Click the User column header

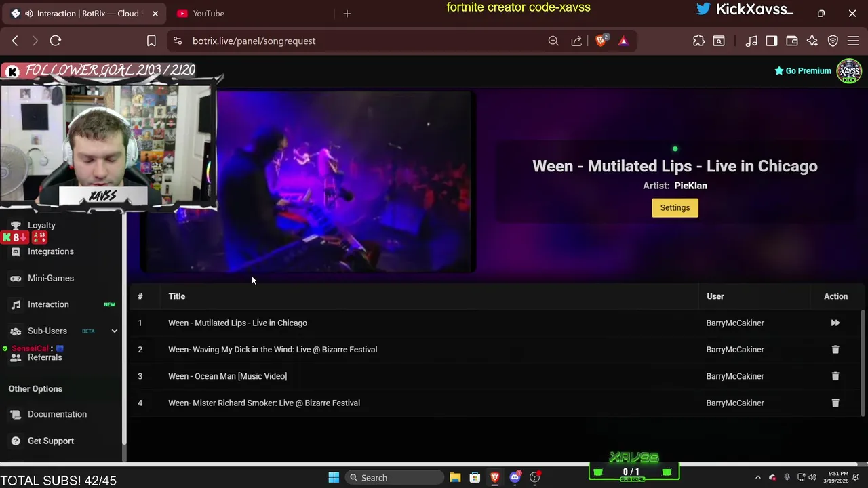[715, 296]
